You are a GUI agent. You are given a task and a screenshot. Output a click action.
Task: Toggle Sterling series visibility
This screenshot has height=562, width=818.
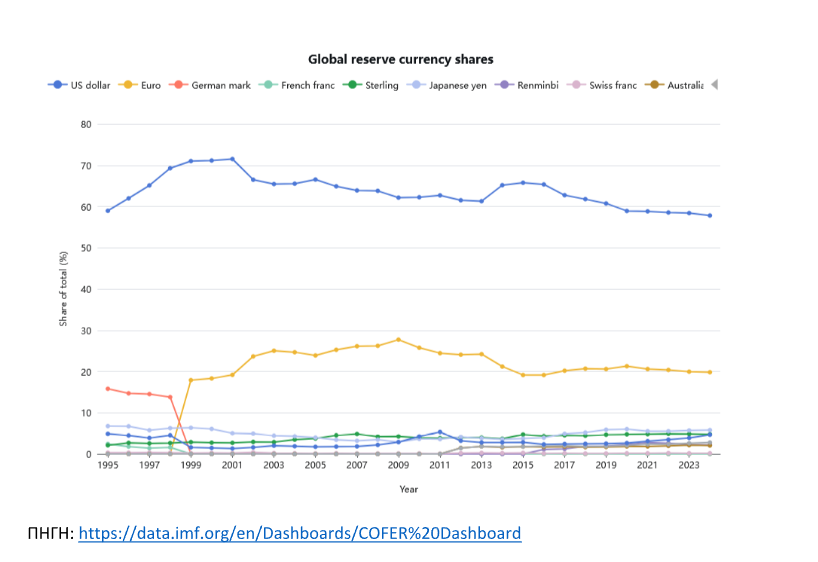(371, 85)
